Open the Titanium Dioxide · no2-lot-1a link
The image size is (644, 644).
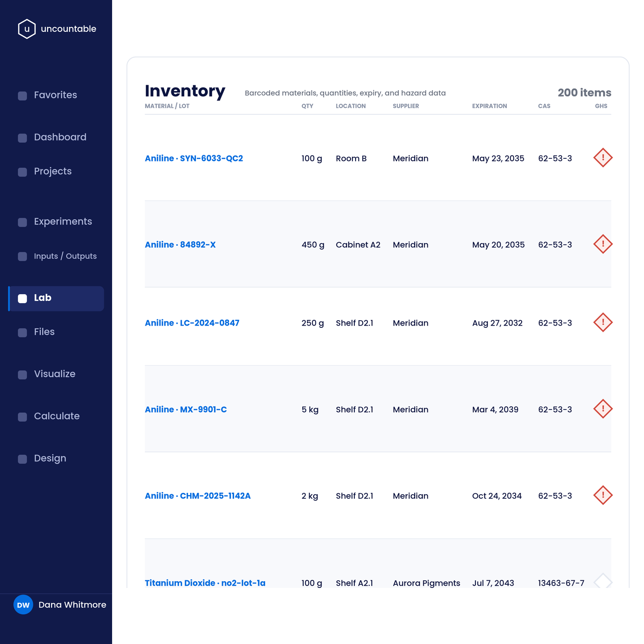(x=205, y=583)
